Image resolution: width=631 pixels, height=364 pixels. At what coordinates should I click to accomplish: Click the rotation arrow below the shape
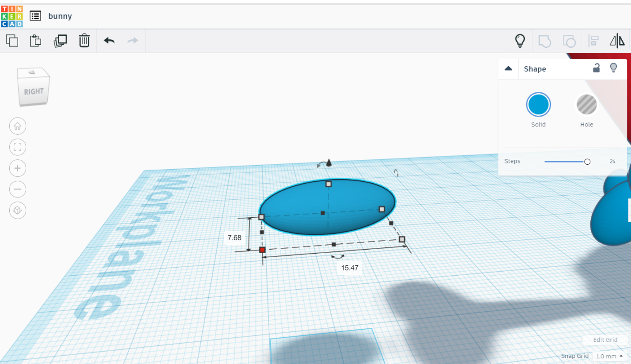[338, 256]
